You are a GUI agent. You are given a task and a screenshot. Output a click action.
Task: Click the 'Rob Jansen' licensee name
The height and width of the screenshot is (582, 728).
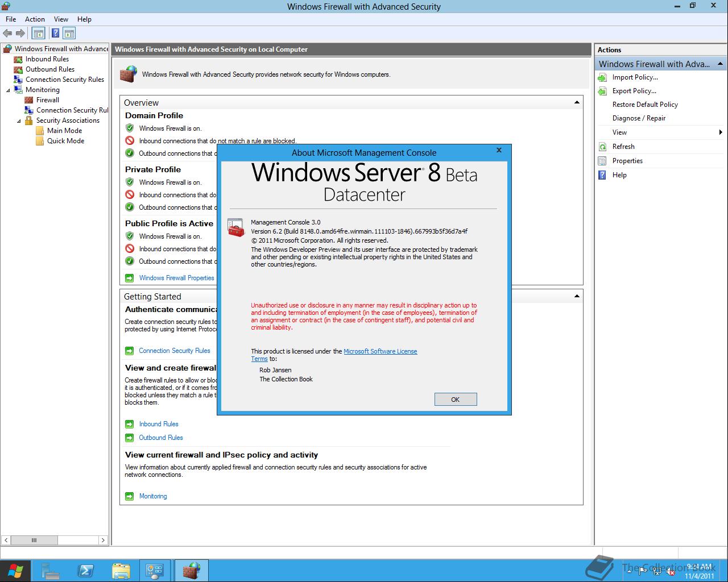click(275, 370)
